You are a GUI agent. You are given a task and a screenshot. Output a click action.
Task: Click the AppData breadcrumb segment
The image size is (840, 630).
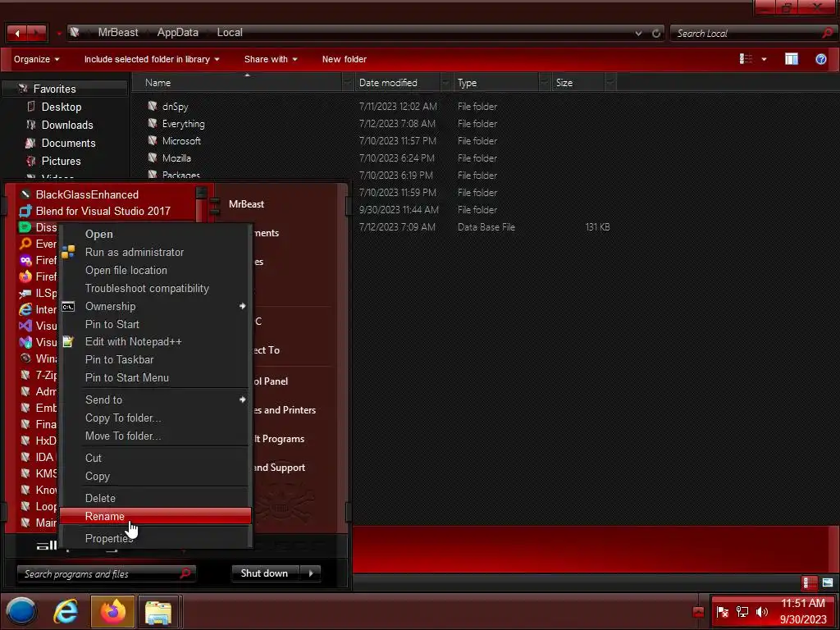pyautogui.click(x=177, y=32)
